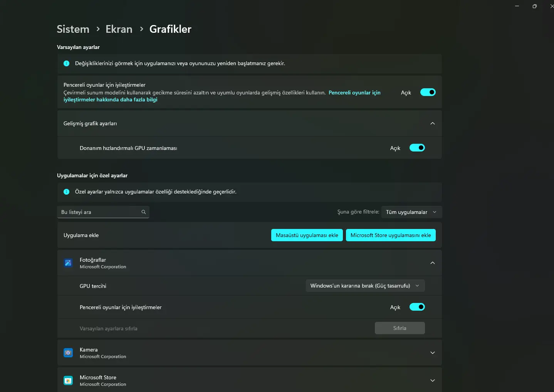Screen dimensions: 554x392
Task: Click the Uygulamalar için özel ayarlar heading
Action: point(92,175)
